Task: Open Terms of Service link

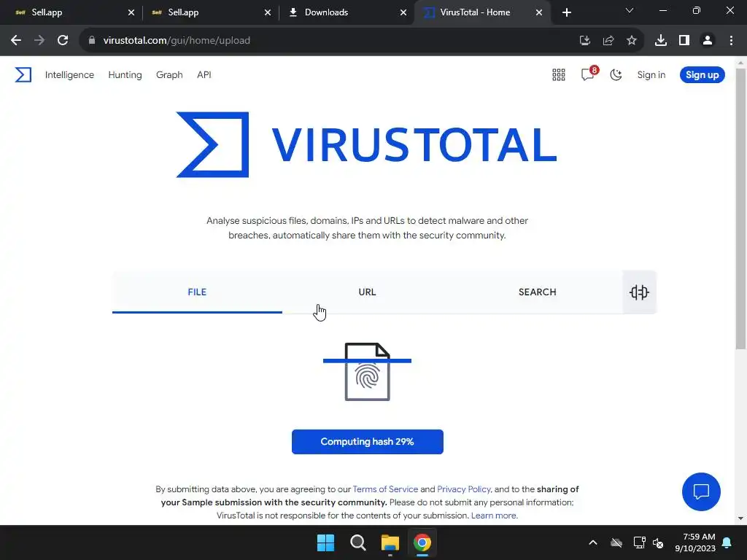Action: (x=385, y=489)
